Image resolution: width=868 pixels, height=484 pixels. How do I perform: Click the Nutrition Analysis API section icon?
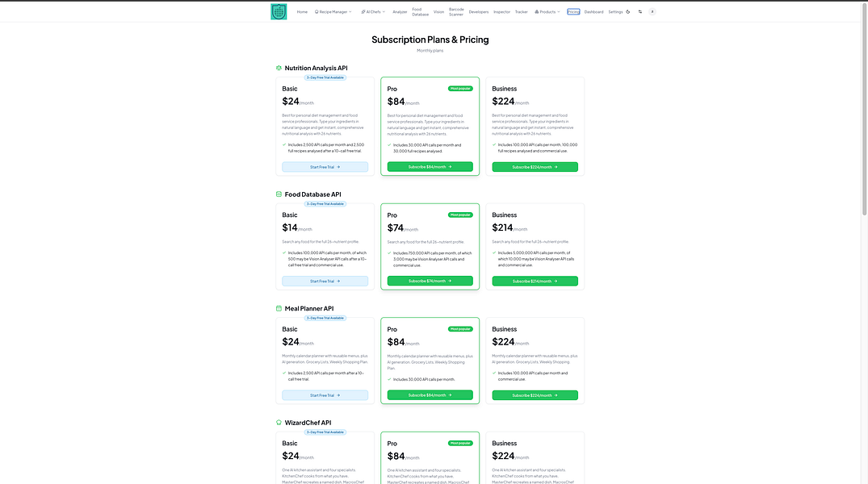point(279,68)
